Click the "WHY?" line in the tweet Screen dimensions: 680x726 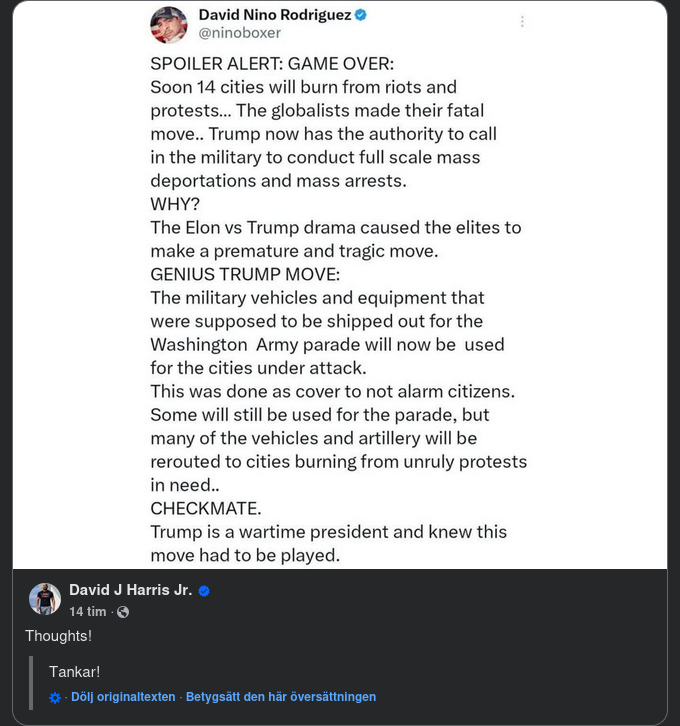[x=177, y=204]
